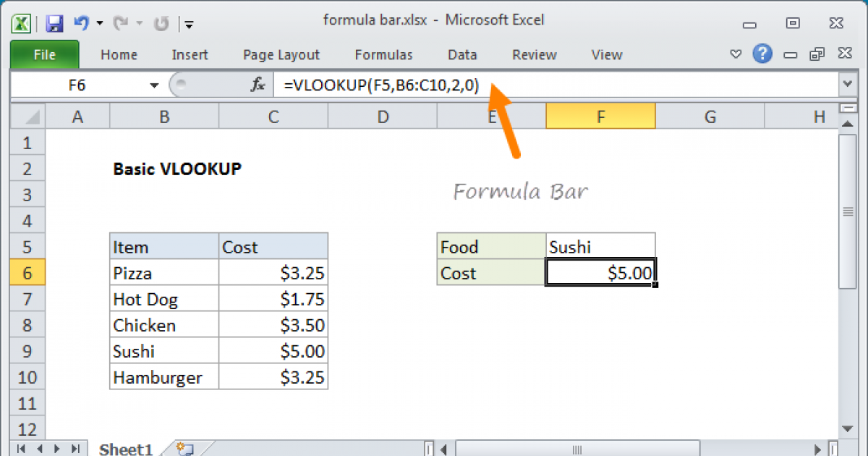The image size is (868, 456).
Task: Click the Insert Function (fx) icon
Action: click(x=257, y=85)
